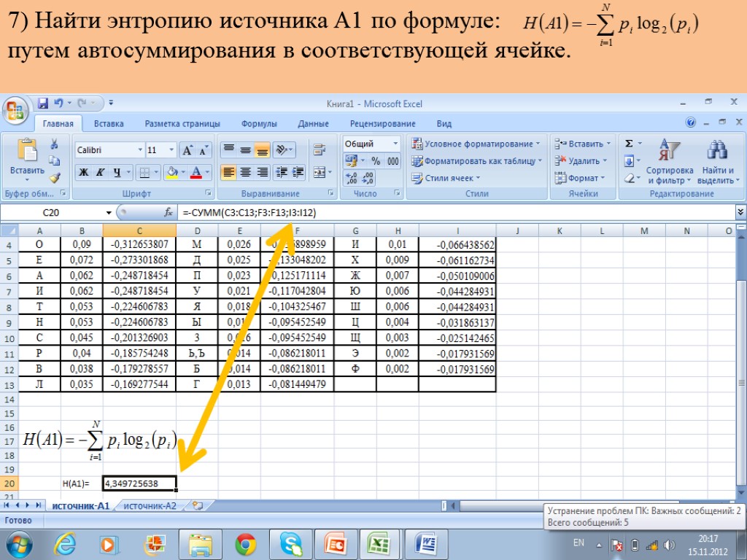
Task: Click the Office button orb
Action: tap(16, 111)
